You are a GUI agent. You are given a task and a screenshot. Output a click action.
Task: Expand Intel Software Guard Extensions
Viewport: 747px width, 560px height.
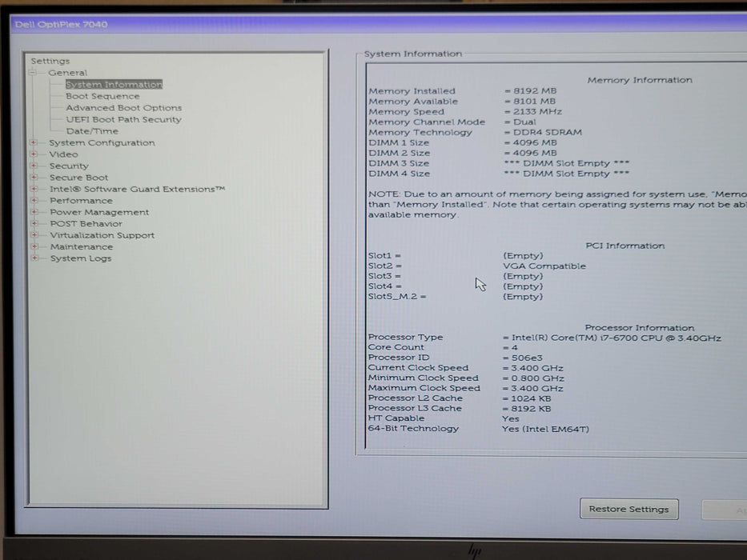pyautogui.click(x=34, y=189)
